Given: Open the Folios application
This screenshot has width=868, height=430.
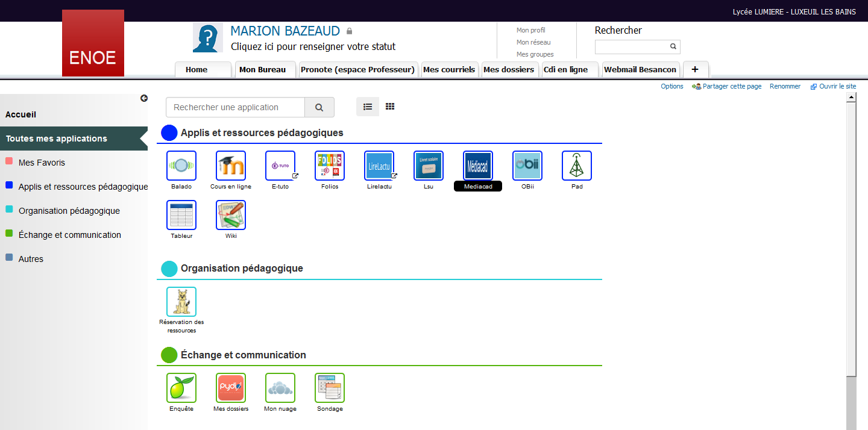Looking at the screenshot, I should coord(330,166).
